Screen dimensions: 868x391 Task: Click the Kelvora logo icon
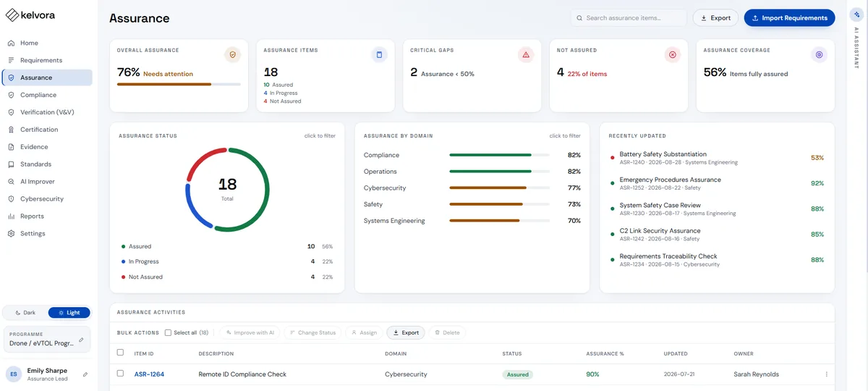tap(12, 15)
